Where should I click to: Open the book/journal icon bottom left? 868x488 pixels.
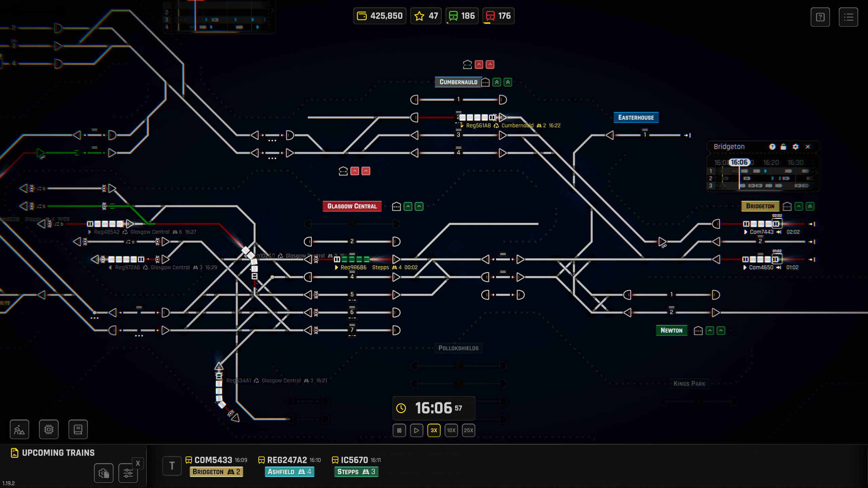pos(78,429)
